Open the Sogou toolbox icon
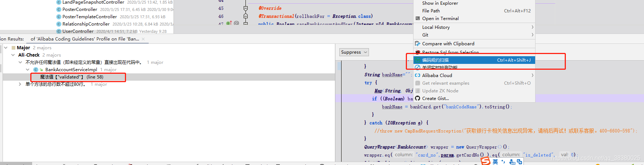The width and height of the screenshot is (644, 165). coord(519,161)
